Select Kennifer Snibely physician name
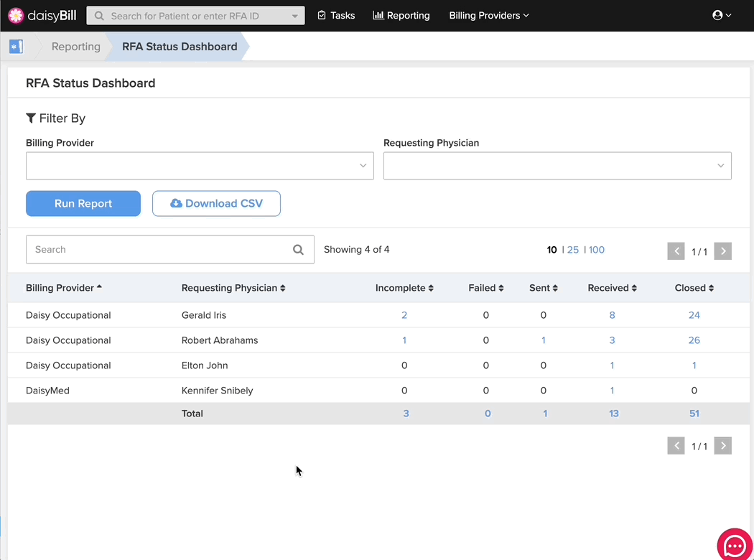 tap(218, 391)
